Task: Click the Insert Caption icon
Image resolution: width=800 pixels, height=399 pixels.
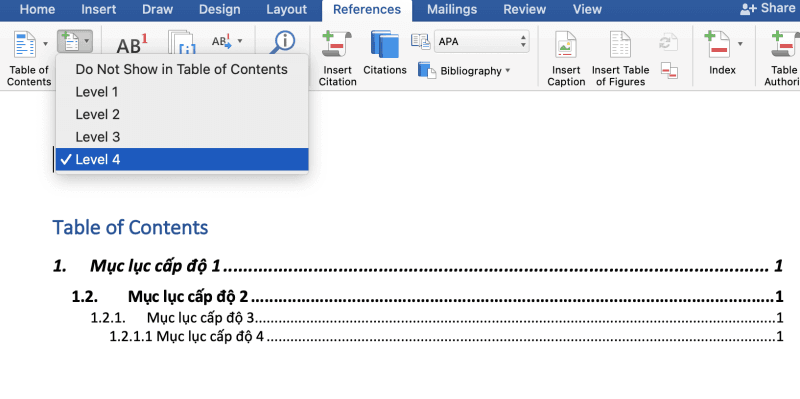Action: (566, 45)
